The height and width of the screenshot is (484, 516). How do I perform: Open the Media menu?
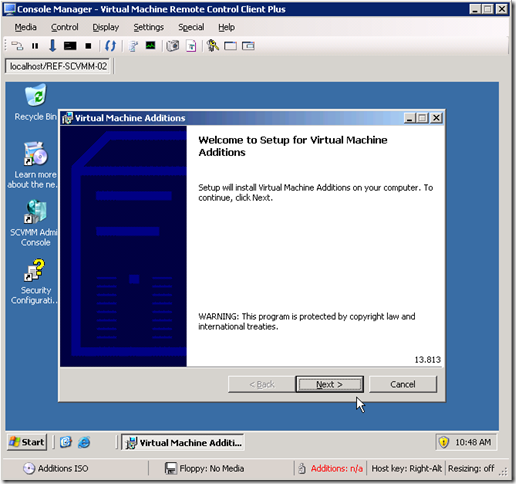(26, 27)
